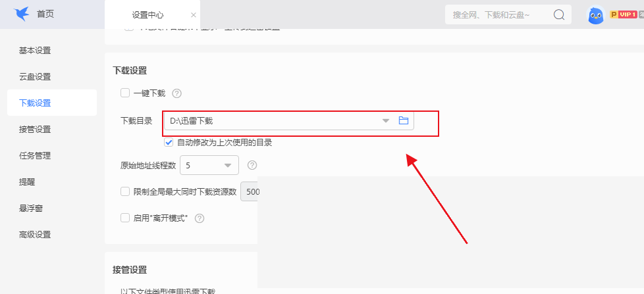
Task: Click the Xunlei bird logo icon
Action: tap(22, 14)
